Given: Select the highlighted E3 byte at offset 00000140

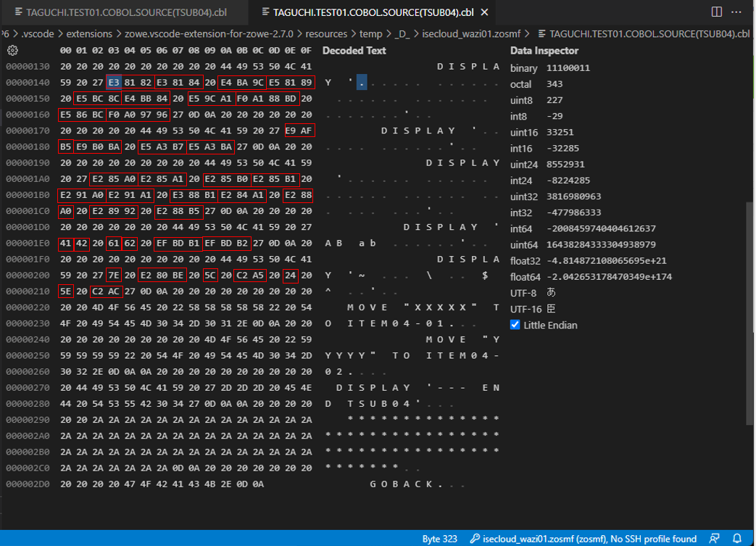Looking at the screenshot, I should [x=115, y=83].
